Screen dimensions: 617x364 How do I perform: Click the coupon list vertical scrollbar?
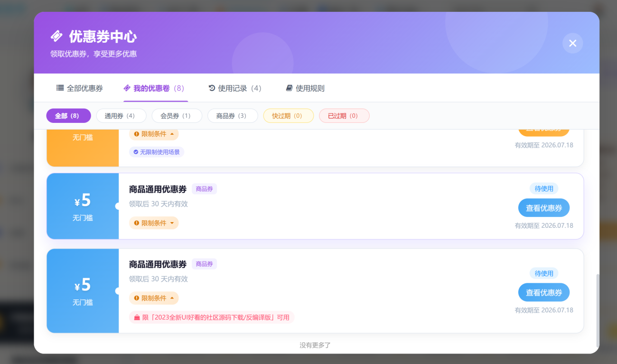[x=597, y=310]
